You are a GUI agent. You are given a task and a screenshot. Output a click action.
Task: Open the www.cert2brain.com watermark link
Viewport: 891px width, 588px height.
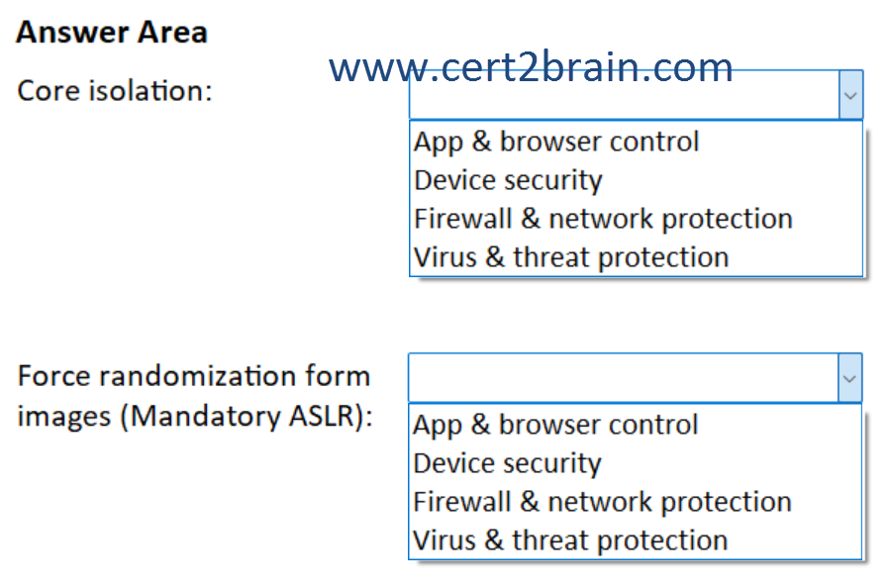(x=531, y=67)
